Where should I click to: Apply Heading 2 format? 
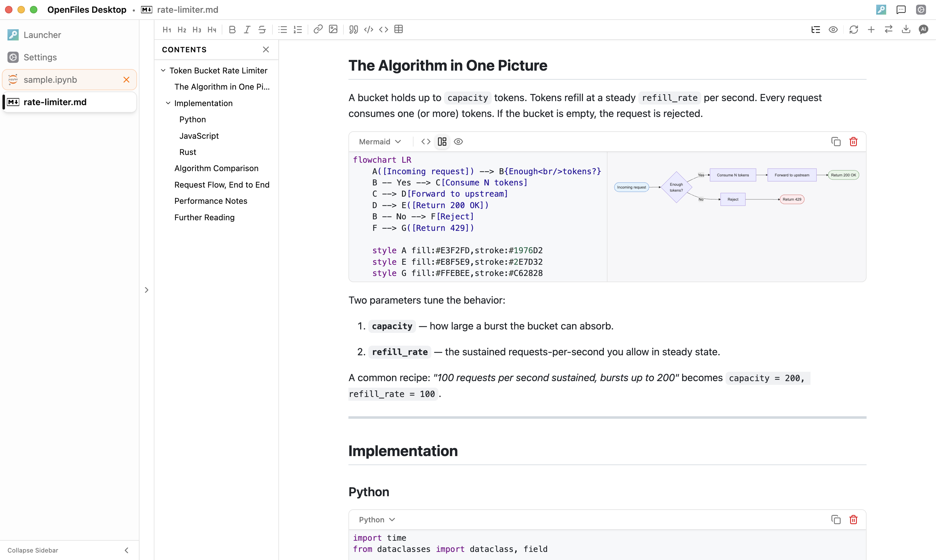click(x=182, y=30)
